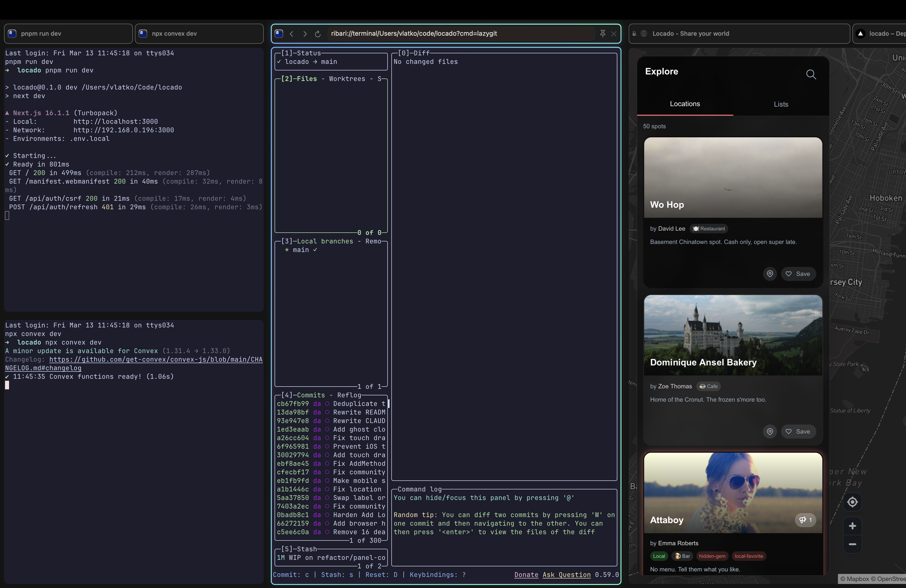Pin the lazygit terminal pane
Image resolution: width=906 pixels, height=588 pixels.
pos(602,33)
